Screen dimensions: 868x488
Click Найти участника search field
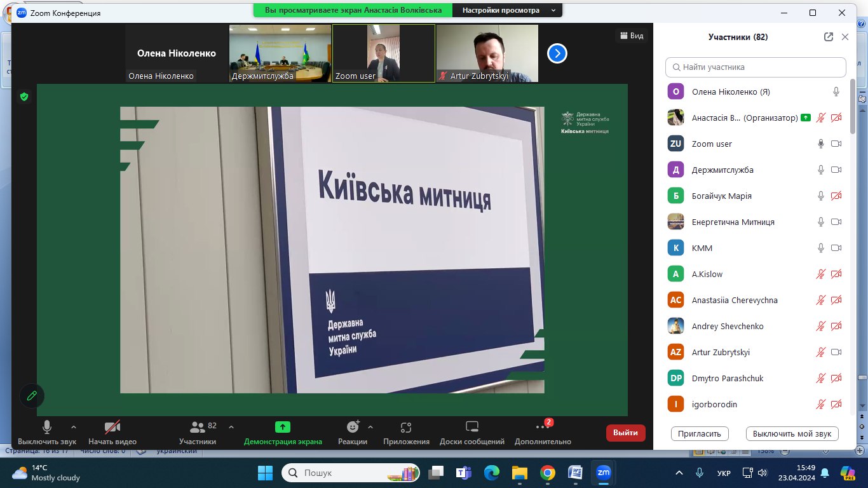756,67
